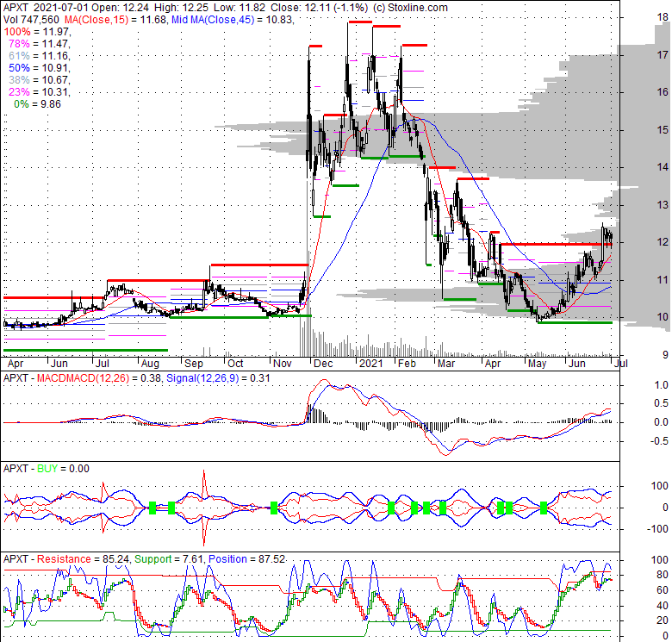Click the '2021-07-01' date in header
This screenshot has width=672, height=642.
point(59,8)
